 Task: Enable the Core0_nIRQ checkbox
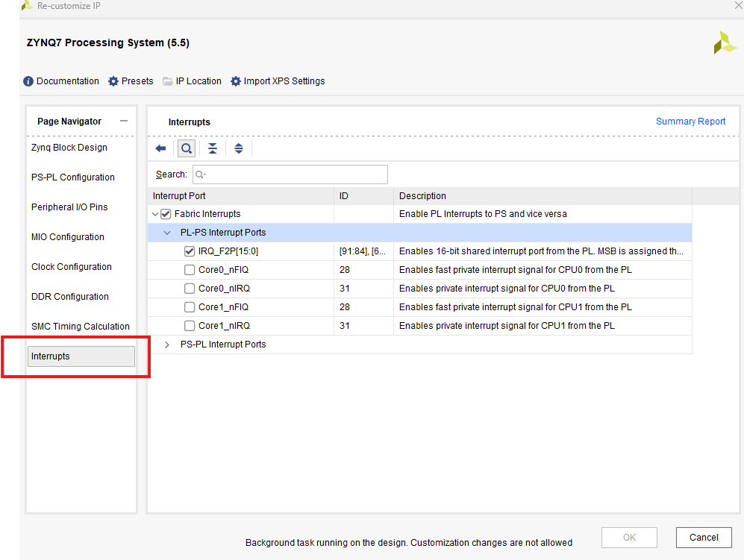pyautogui.click(x=190, y=289)
